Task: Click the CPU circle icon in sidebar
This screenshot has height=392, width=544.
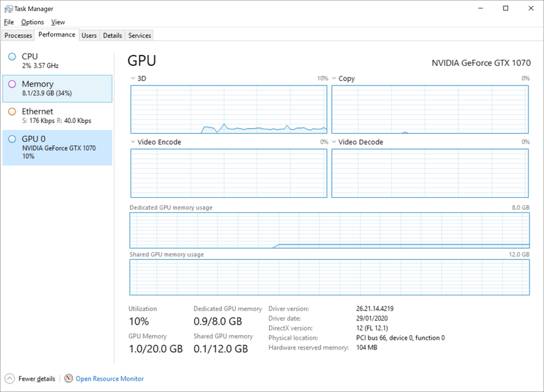Action: click(x=12, y=57)
